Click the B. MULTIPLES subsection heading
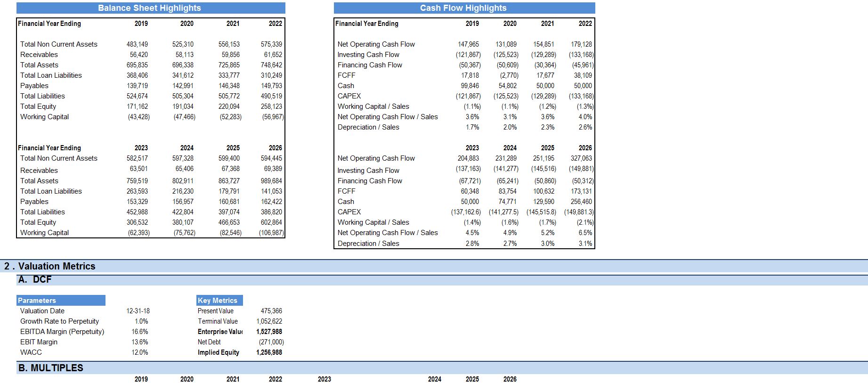The height and width of the screenshot is (383, 868). coord(50,368)
